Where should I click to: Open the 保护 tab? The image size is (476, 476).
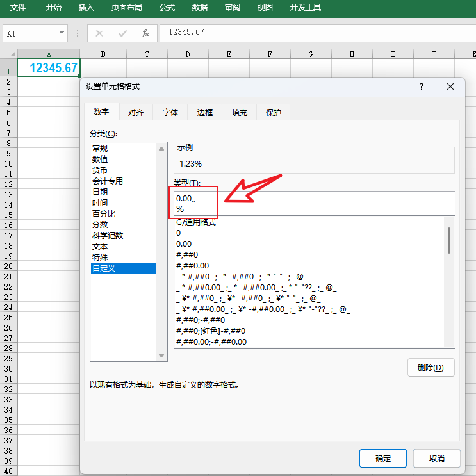[274, 112]
